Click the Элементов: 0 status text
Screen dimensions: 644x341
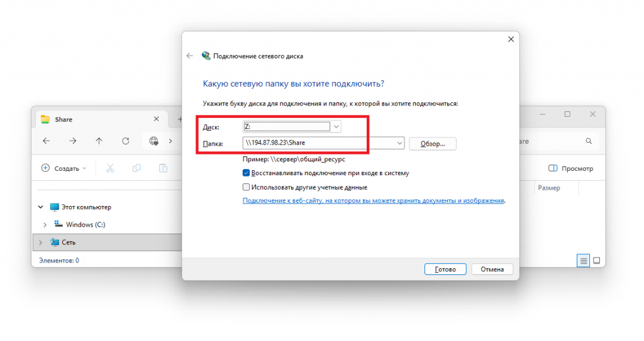click(x=58, y=261)
